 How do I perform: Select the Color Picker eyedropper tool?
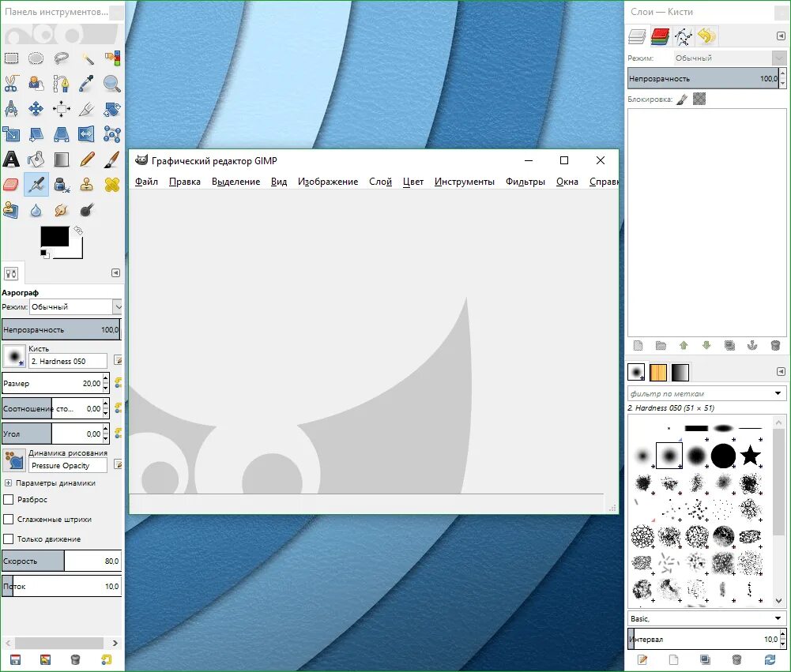[87, 83]
